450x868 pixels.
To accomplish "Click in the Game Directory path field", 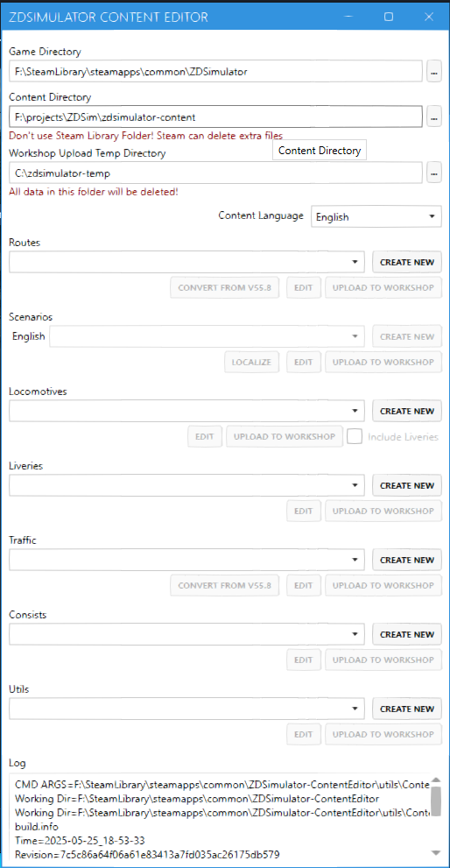I will (216, 72).
